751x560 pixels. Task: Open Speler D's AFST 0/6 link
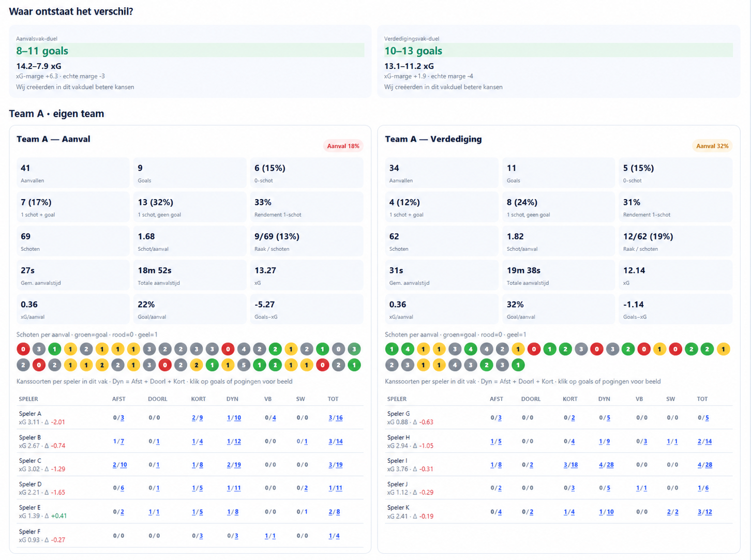point(118,488)
